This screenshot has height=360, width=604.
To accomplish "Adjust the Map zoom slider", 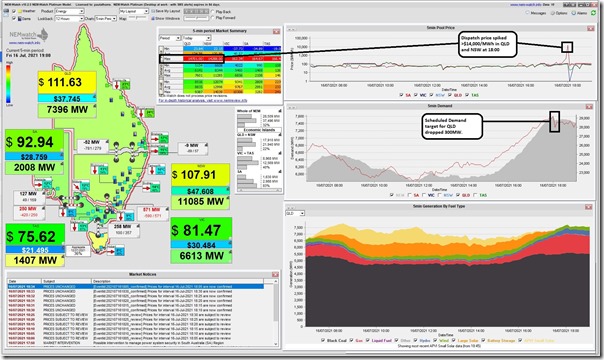I will tap(139, 18).
